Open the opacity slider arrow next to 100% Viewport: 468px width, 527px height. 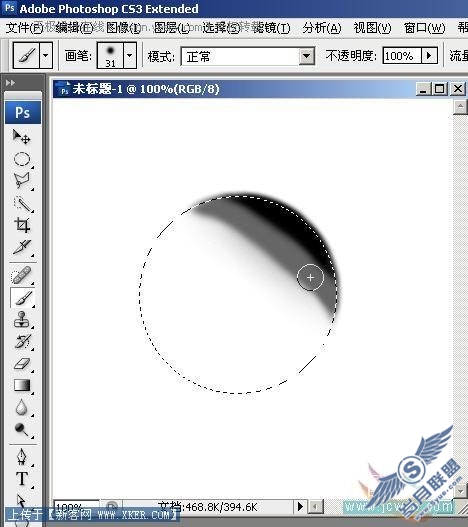point(429,55)
